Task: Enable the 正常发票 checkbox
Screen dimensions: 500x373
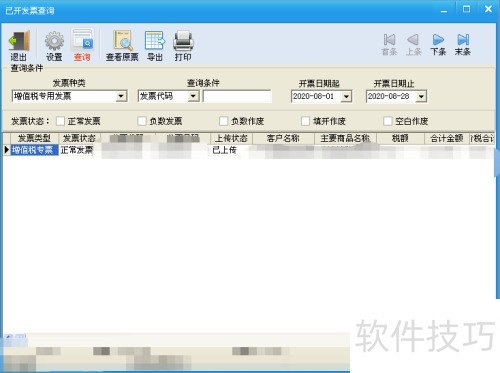Action: click(60, 121)
